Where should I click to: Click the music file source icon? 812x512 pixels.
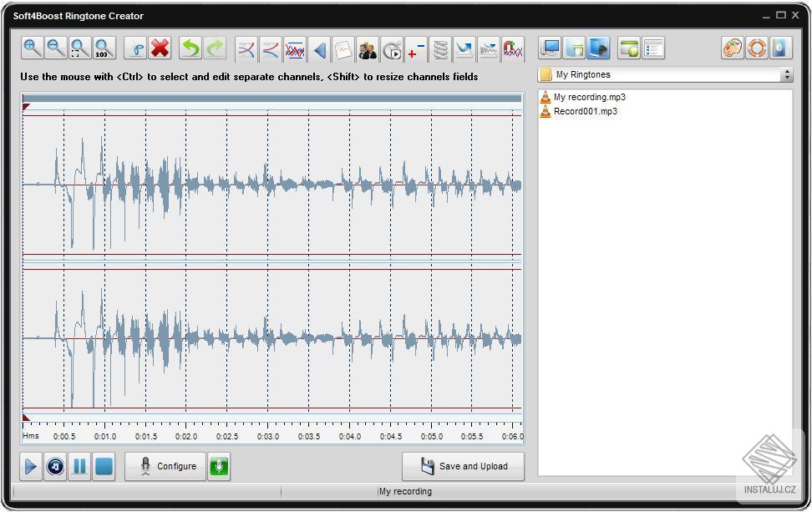tap(574, 48)
